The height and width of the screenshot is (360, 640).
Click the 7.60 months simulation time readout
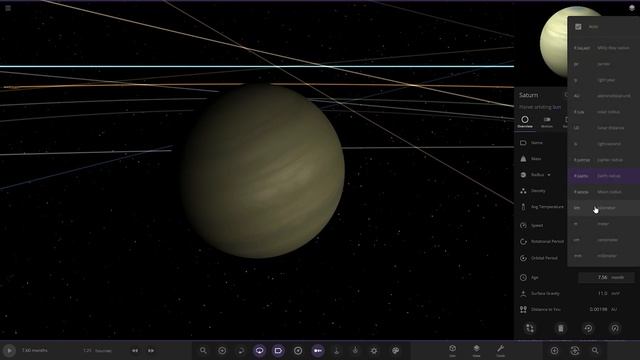[x=35, y=351]
